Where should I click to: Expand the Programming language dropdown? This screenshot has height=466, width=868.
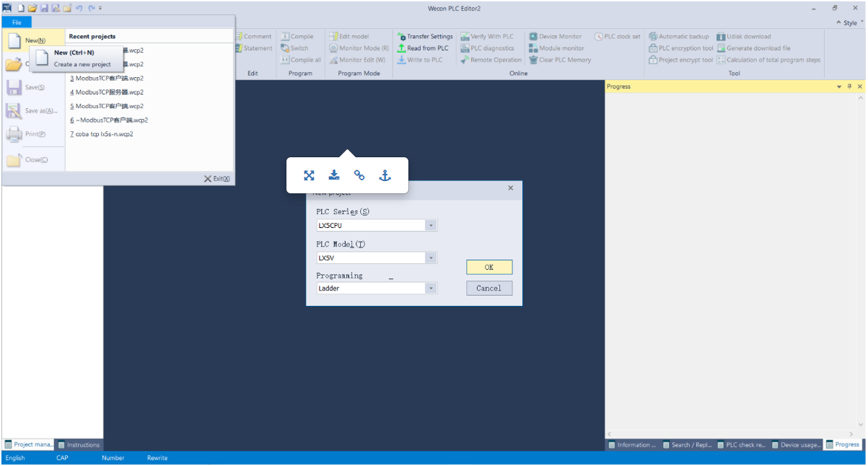431,289
